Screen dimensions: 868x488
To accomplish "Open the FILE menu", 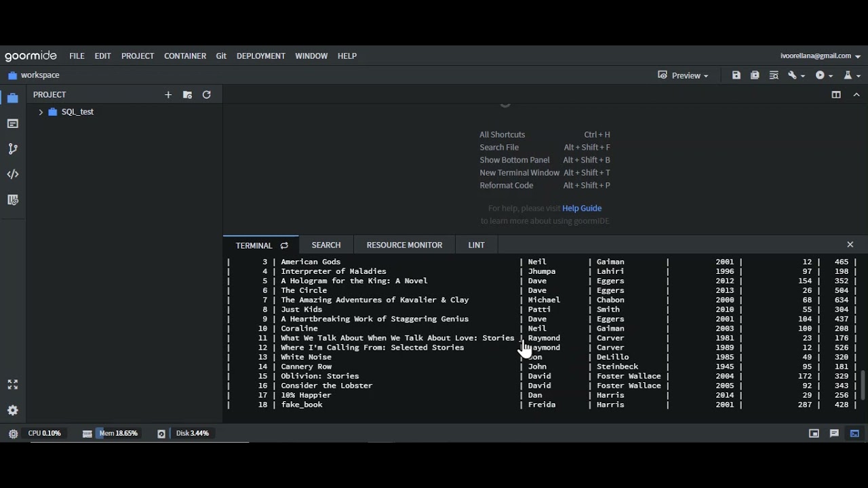I will click(77, 56).
